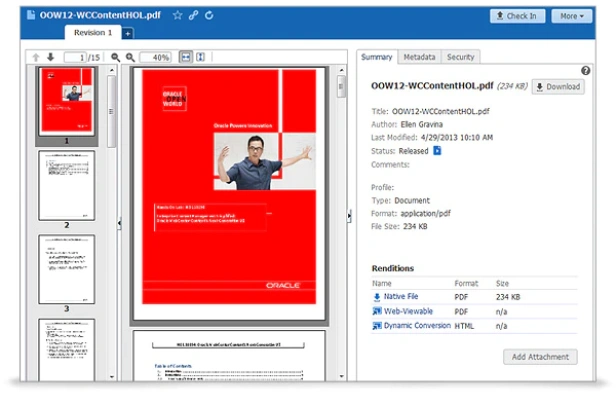
Task: Go to previous page using up arrow
Action: (x=36, y=57)
